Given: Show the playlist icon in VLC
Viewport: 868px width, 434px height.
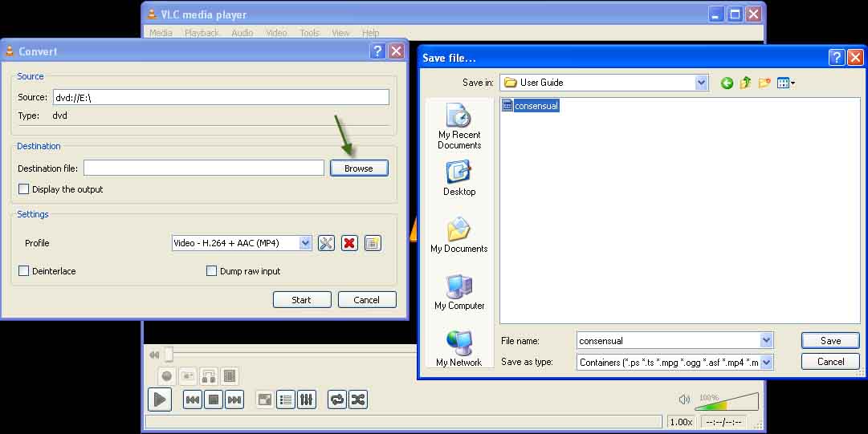Looking at the screenshot, I should coord(286,400).
